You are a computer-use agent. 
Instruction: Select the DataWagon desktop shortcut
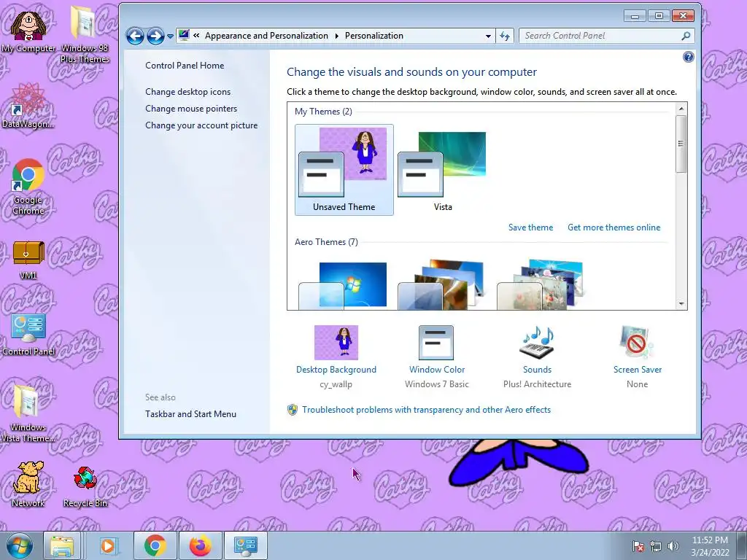[28, 106]
